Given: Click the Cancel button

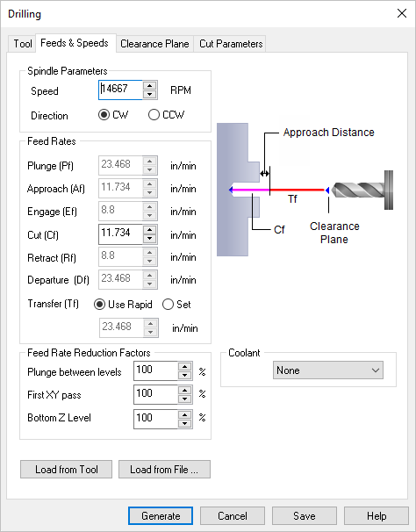Looking at the screenshot, I should pos(233,515).
